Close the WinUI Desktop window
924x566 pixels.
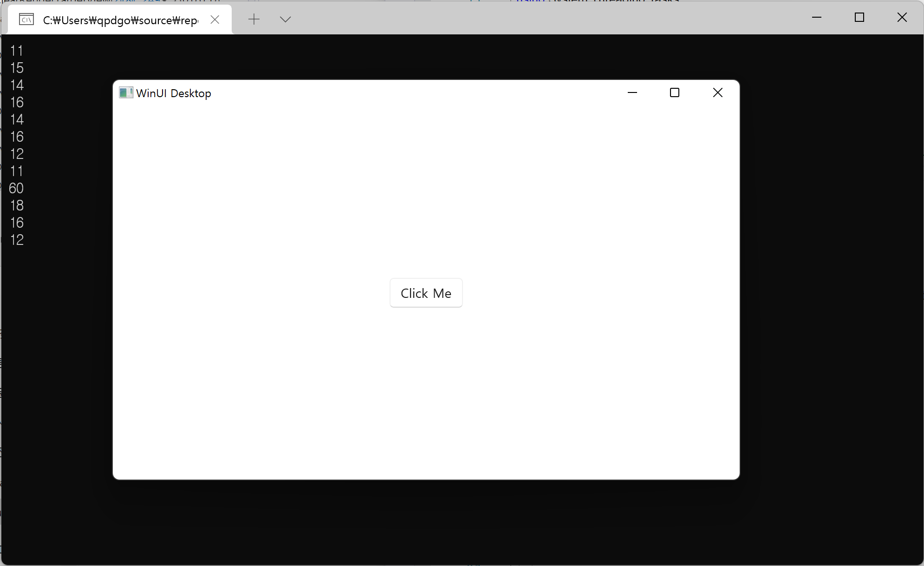(x=717, y=92)
